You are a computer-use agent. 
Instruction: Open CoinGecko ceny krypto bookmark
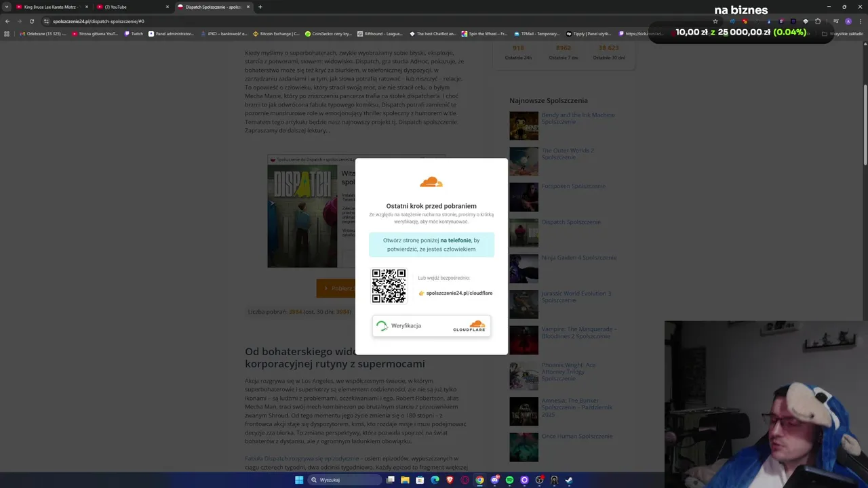(328, 33)
